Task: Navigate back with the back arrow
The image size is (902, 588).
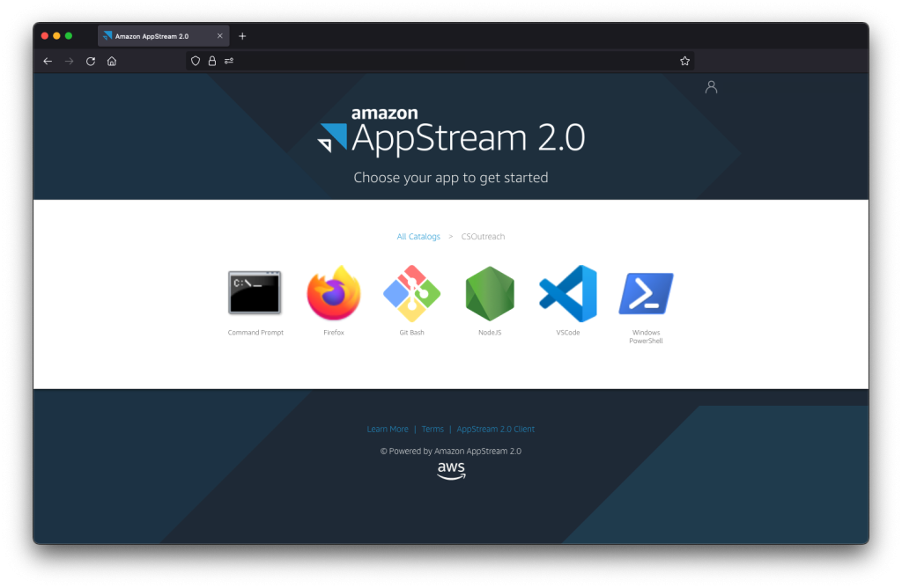Action: point(48,61)
